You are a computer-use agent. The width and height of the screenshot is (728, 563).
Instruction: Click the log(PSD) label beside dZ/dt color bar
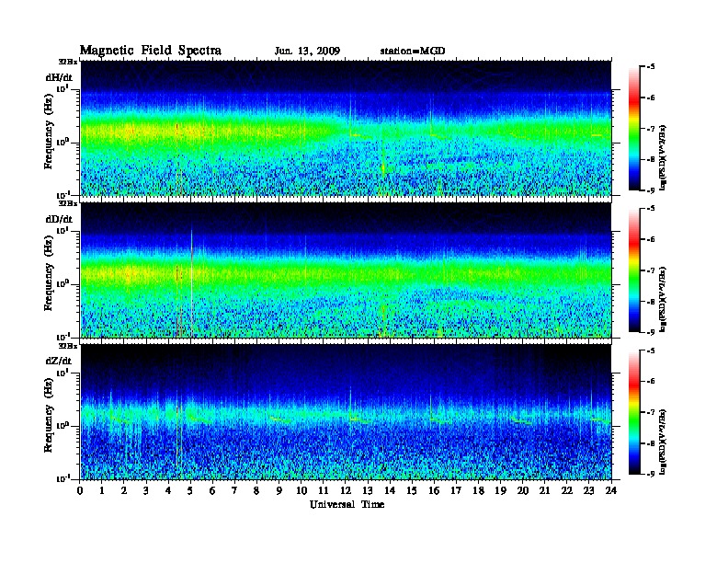[663, 442]
